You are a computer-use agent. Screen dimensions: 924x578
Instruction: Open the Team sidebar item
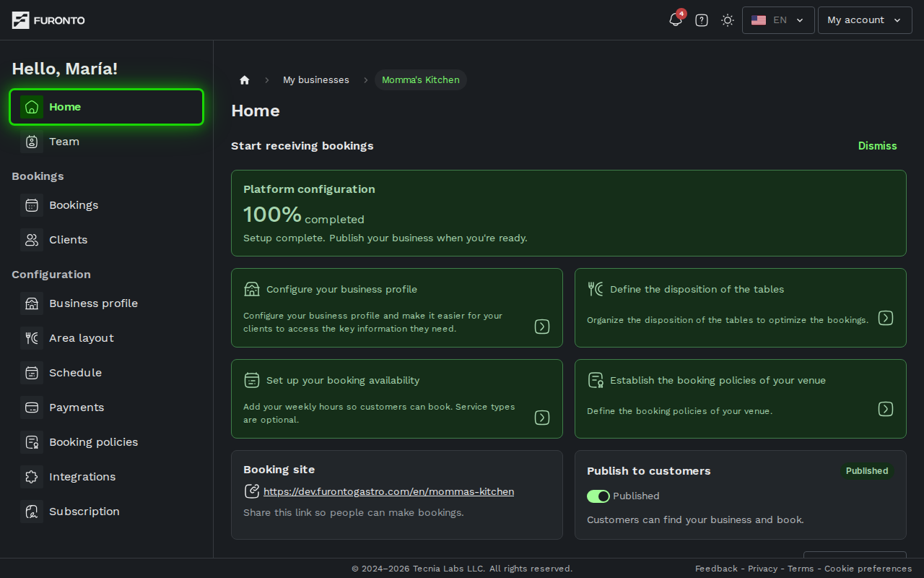point(107,142)
